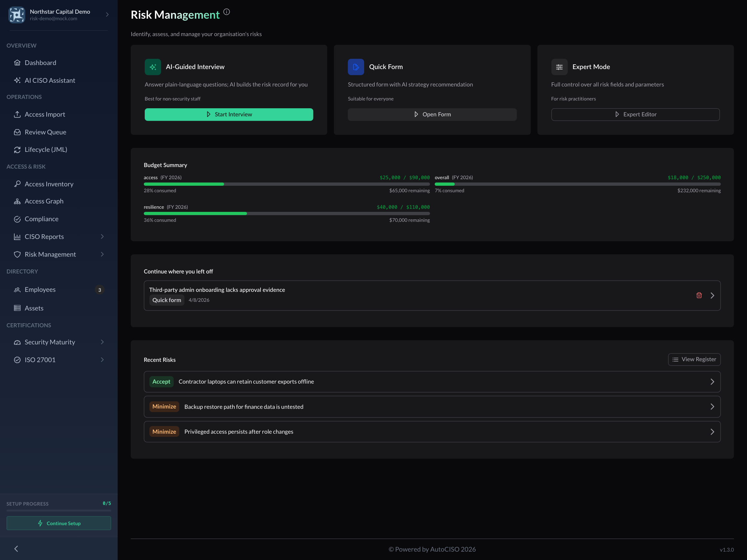Delete the saved draft with trash icon
Image resolution: width=747 pixels, height=560 pixels.
coord(699,295)
